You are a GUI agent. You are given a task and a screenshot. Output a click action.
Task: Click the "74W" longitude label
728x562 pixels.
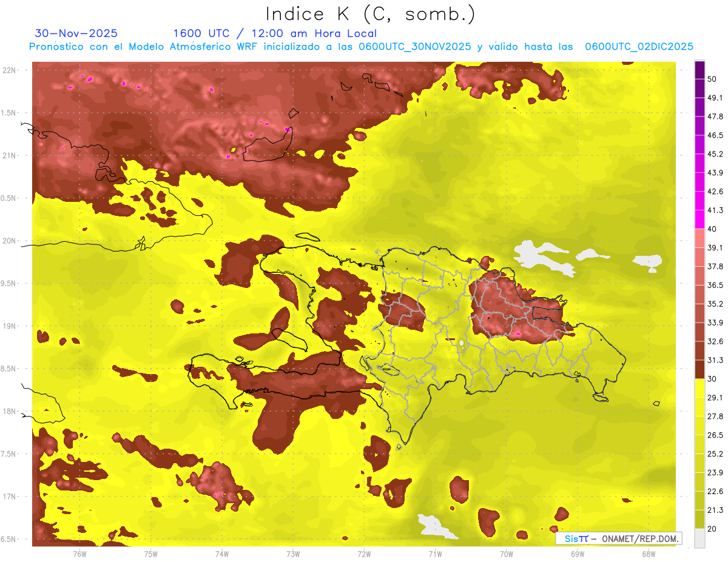point(222,554)
